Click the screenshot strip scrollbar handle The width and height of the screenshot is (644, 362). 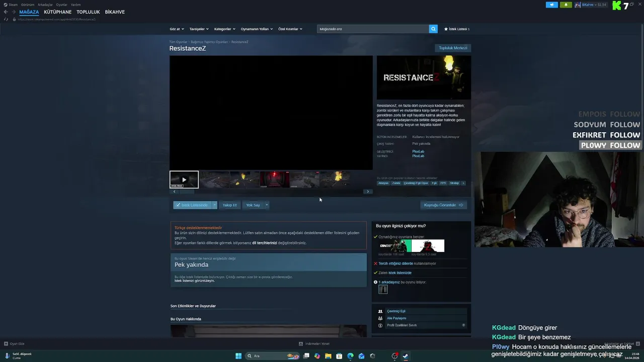click(x=187, y=192)
